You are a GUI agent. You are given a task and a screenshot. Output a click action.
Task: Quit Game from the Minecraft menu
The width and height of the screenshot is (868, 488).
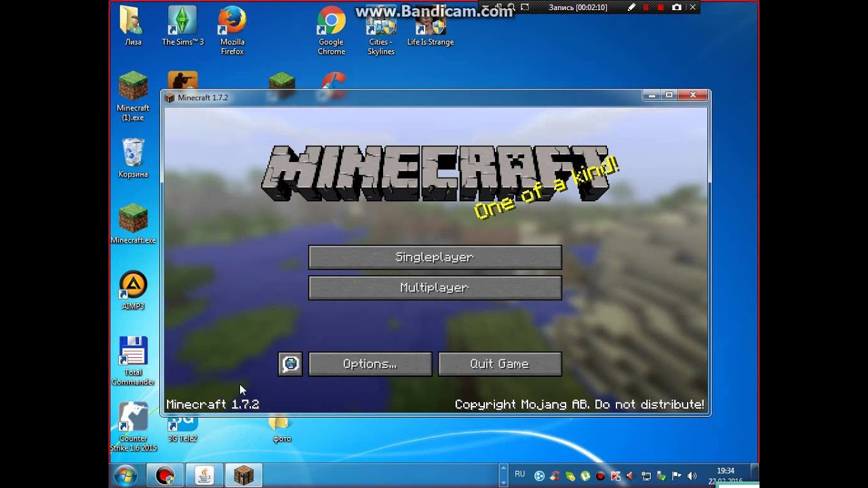[500, 364]
